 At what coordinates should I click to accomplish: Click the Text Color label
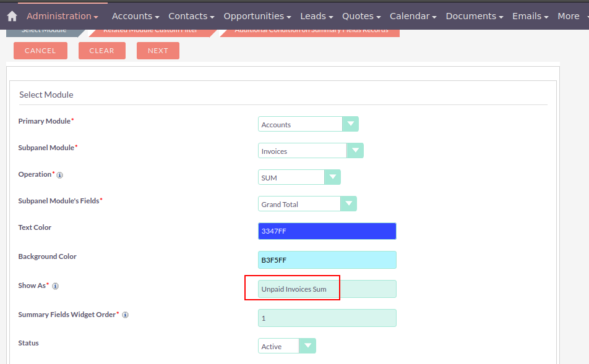pos(35,227)
